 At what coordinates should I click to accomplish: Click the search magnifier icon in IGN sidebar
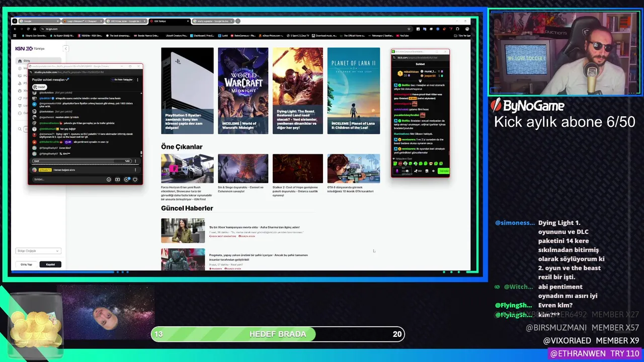point(20,129)
